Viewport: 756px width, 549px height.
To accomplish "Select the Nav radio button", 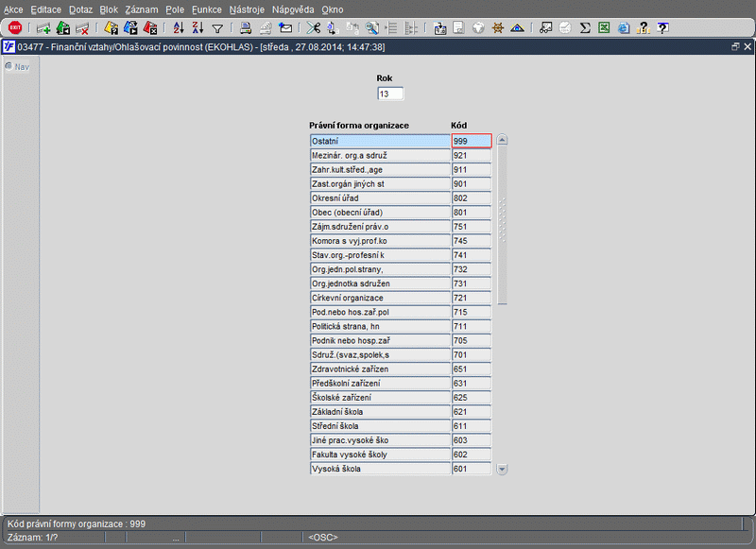I will pos(9,66).
